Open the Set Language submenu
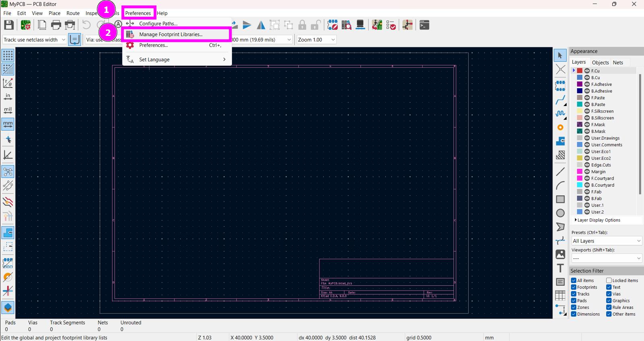The width and height of the screenshot is (644, 341). [177, 60]
